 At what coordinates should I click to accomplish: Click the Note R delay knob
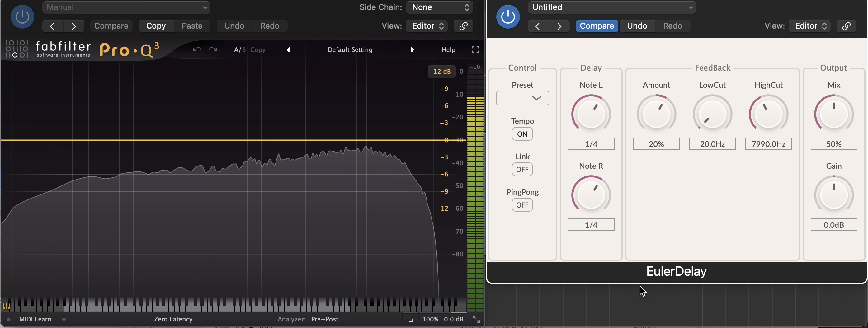pyautogui.click(x=591, y=194)
